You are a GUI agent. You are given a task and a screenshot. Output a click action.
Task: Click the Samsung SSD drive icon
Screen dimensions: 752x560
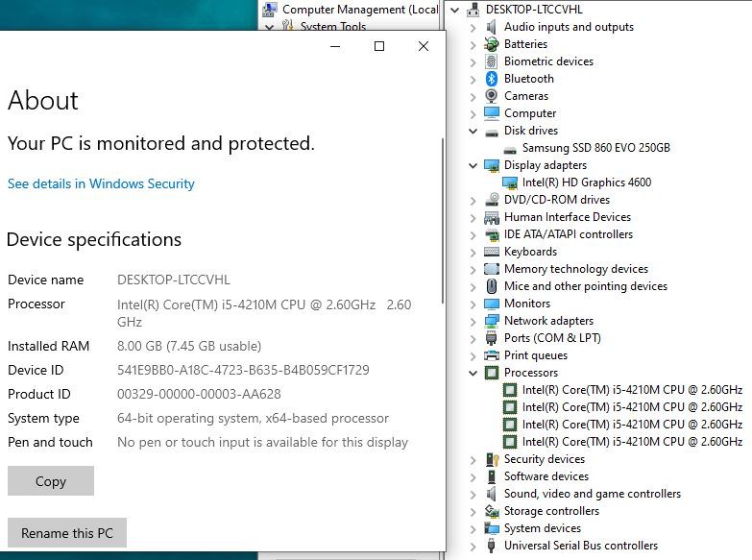510,150
